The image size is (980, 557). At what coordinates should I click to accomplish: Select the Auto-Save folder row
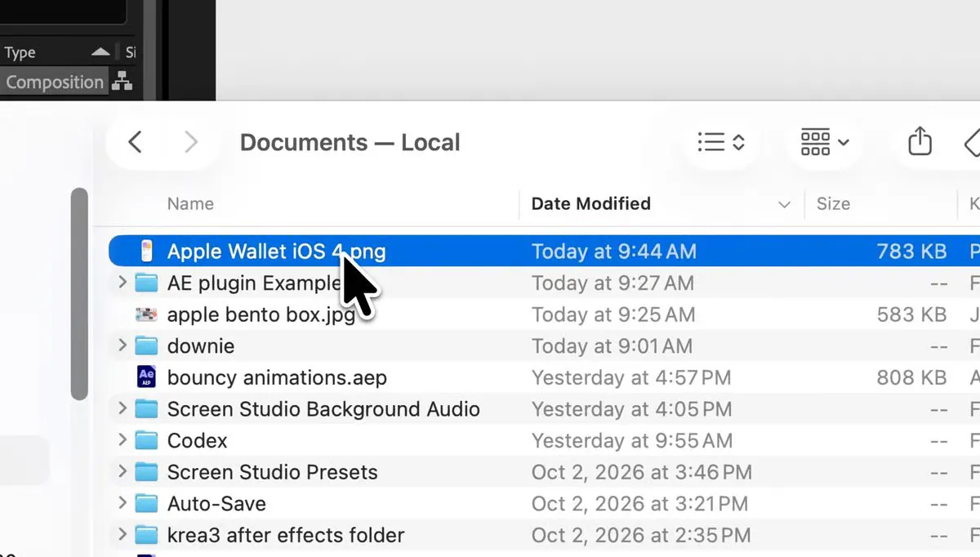(x=544, y=503)
